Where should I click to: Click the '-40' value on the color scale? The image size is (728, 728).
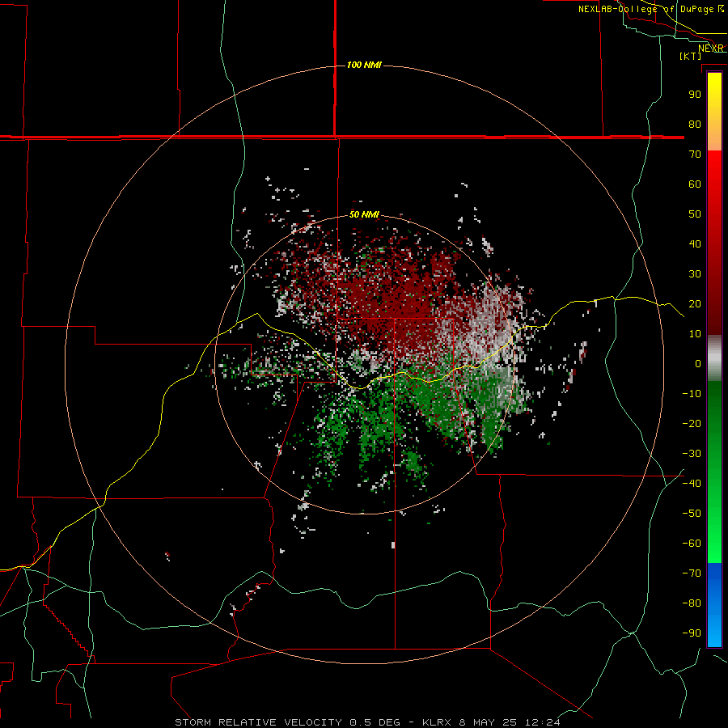pos(692,484)
